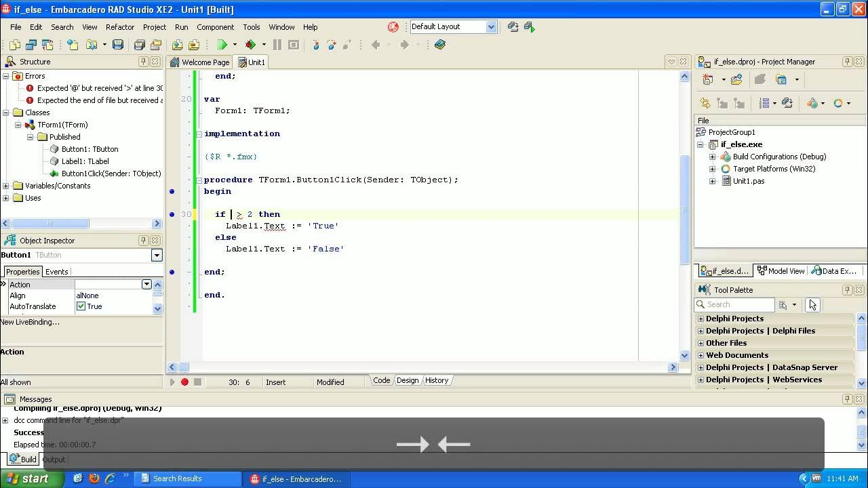Click the Tool Palette filter button beside Search

click(783, 305)
